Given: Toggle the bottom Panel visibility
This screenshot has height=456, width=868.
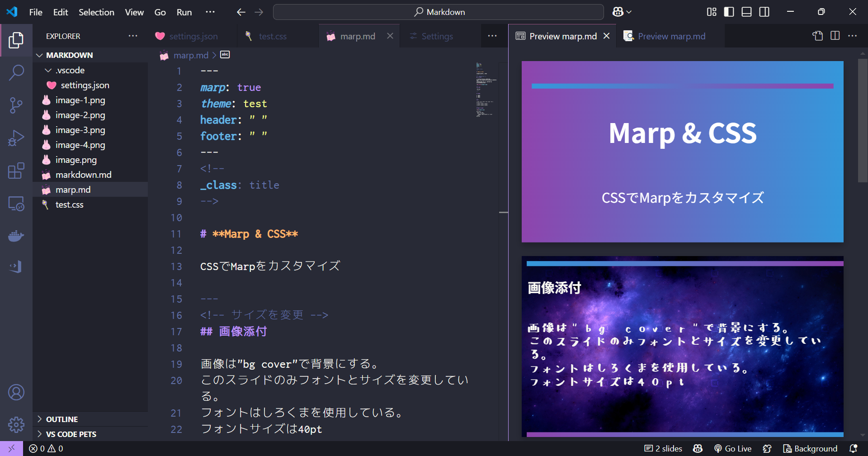Looking at the screenshot, I should 746,12.
